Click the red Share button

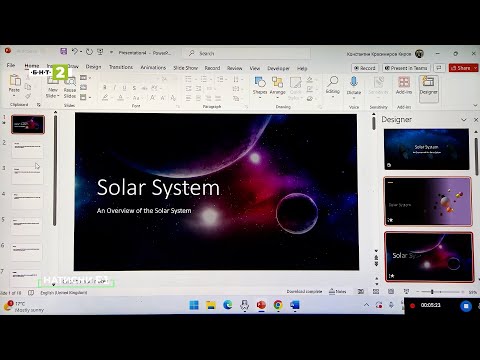click(x=463, y=68)
